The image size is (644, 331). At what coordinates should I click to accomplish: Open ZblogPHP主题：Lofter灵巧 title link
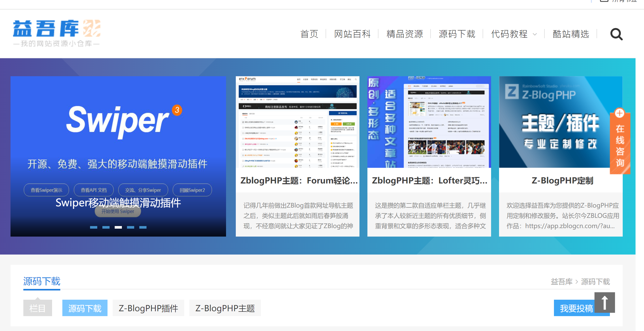click(x=430, y=181)
